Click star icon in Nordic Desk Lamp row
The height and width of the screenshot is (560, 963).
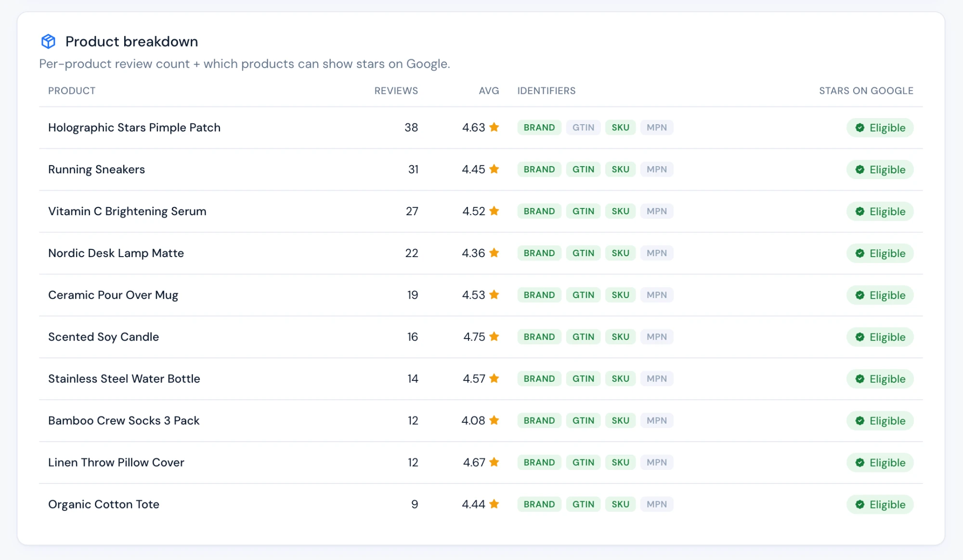click(494, 253)
